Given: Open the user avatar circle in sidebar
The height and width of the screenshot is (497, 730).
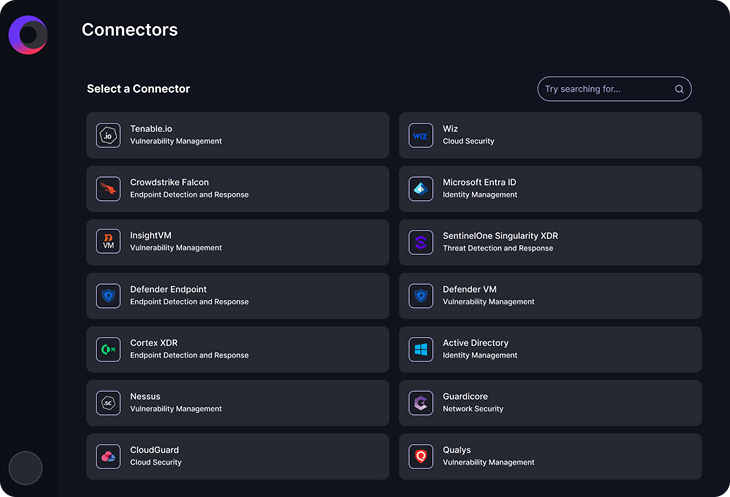Looking at the screenshot, I should pos(26,468).
